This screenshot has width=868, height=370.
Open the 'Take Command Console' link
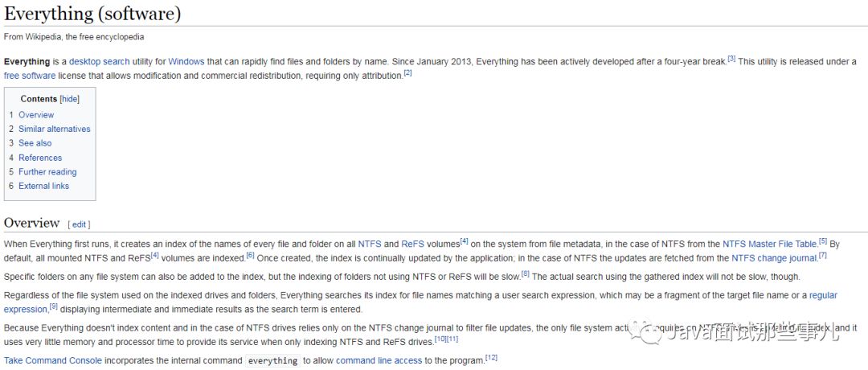coord(53,360)
